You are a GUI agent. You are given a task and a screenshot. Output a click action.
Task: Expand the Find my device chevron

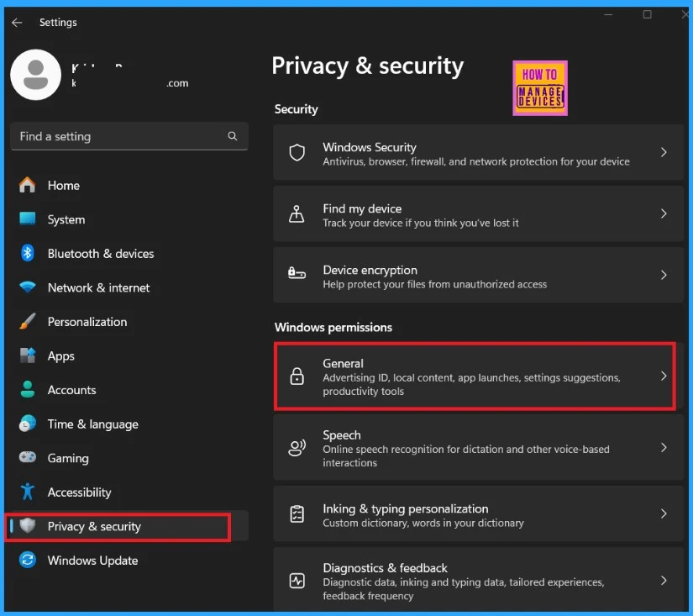tap(664, 214)
